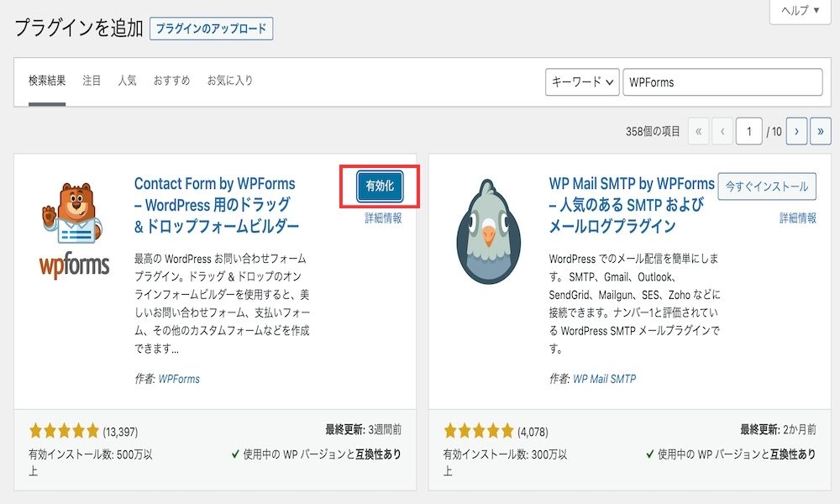Screen dimensions: 840x504
Task: Go to first page of results
Action: click(698, 131)
